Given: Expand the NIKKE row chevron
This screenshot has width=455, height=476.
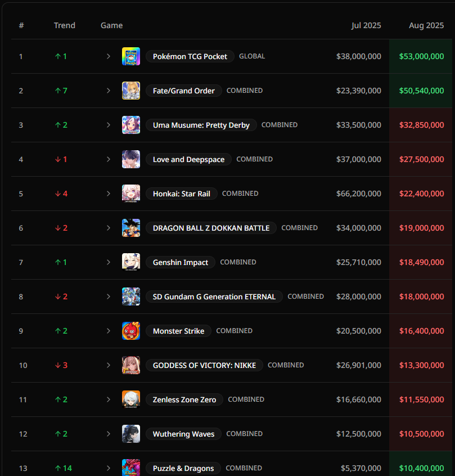Looking at the screenshot, I should click(x=109, y=365).
